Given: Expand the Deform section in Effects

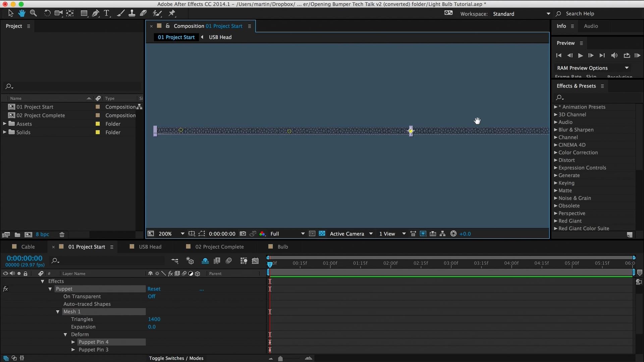Looking at the screenshot, I should click(65, 334).
